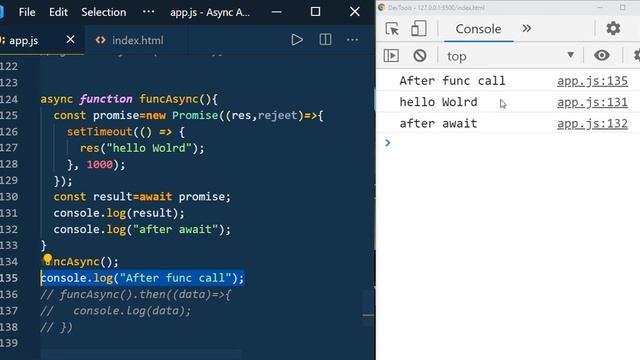Viewport: 640px width, 360px height.
Task: Open the Edit menu in VS Code
Action: tap(58, 12)
